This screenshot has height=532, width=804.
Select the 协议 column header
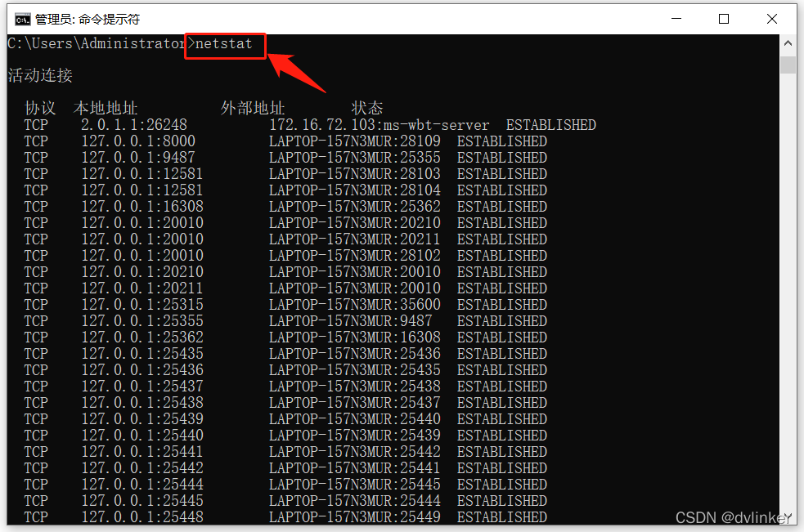(x=40, y=109)
